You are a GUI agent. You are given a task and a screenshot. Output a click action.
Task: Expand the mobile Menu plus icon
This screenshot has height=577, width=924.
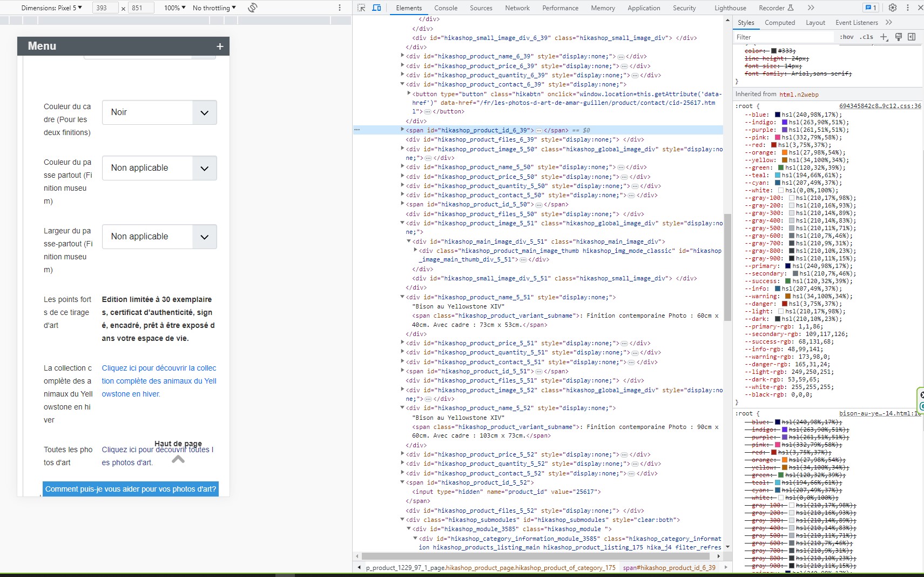[220, 46]
